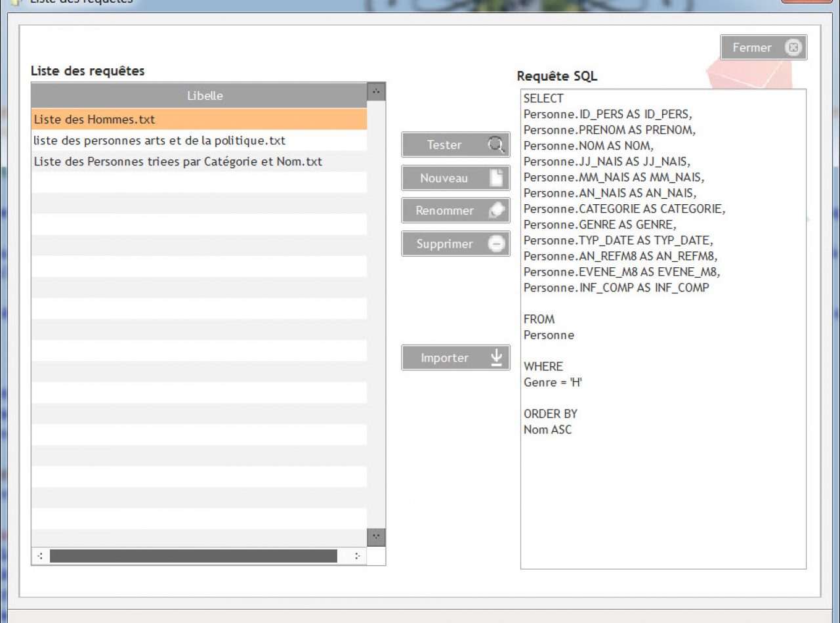Click the Libelle column header
Image resolution: width=840 pixels, height=623 pixels.
[205, 96]
